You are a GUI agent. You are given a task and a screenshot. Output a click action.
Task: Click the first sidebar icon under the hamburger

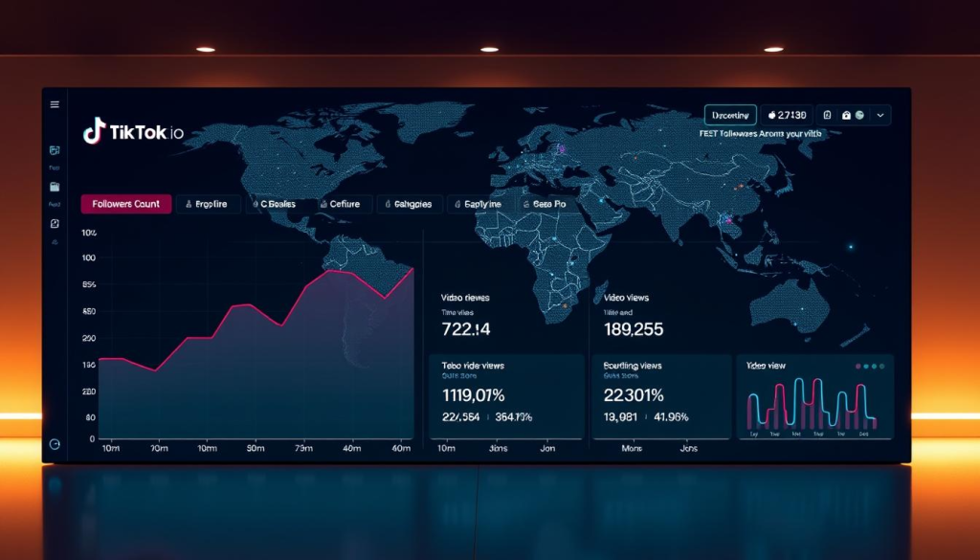pyautogui.click(x=55, y=150)
